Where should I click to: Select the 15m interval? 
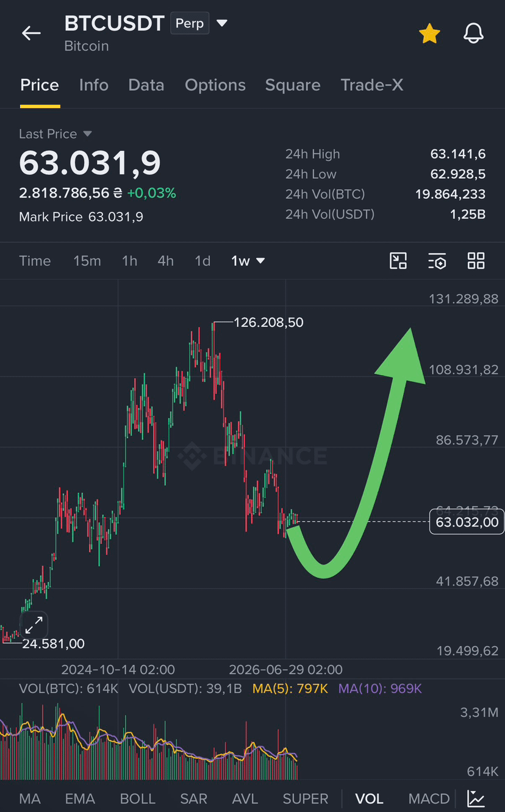87,261
